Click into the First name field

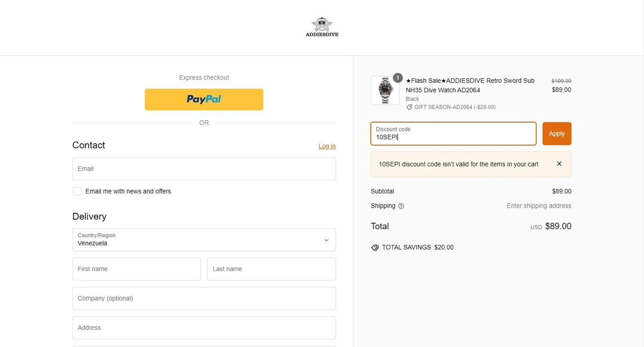(x=137, y=269)
